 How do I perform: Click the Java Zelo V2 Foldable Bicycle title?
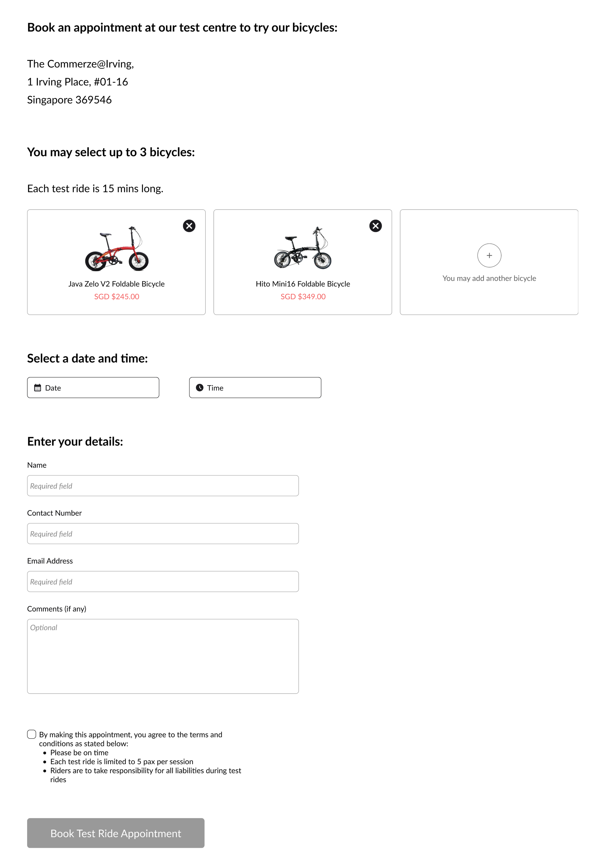click(x=116, y=284)
